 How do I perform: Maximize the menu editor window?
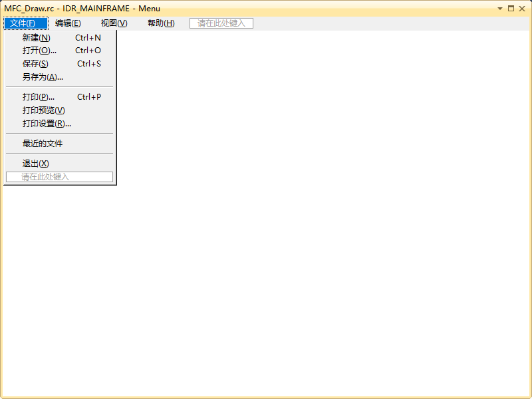[511, 8]
